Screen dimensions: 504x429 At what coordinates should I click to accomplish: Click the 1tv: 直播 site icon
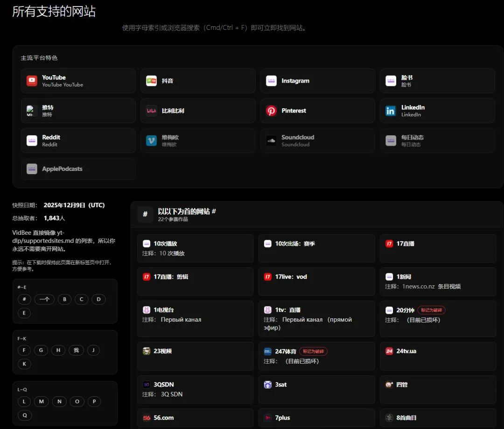pos(268,309)
